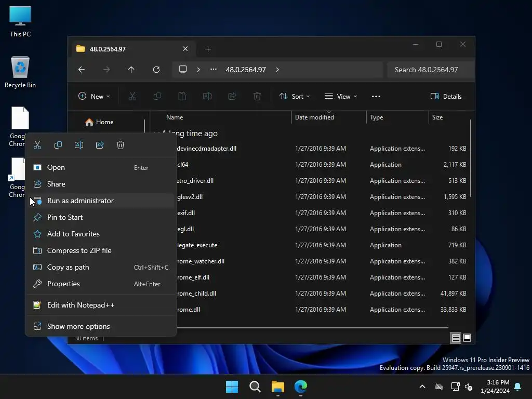Click Cut icon in context menu
Image resolution: width=532 pixels, height=399 pixels.
[x=37, y=145]
